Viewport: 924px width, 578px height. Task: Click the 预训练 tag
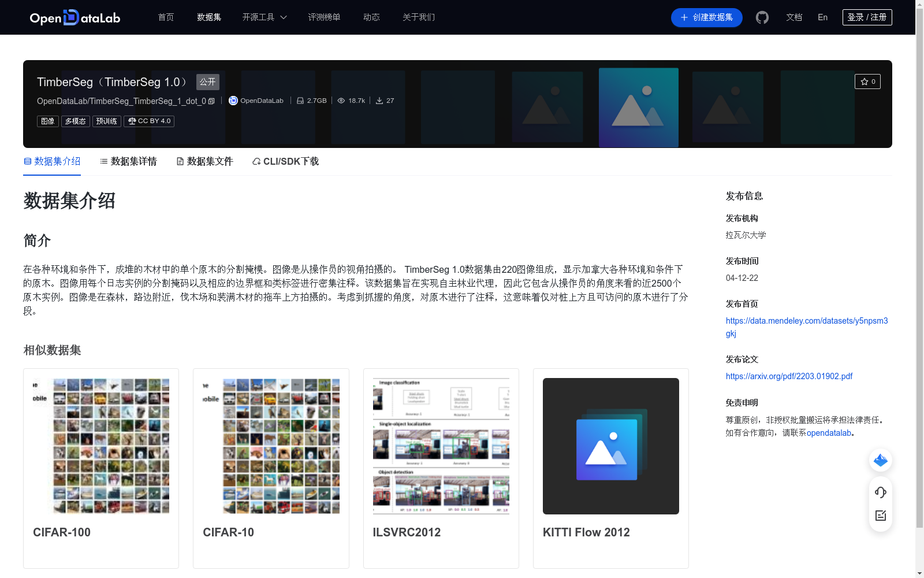tap(107, 121)
